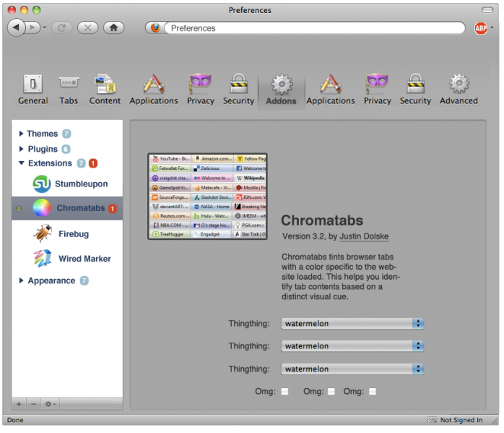504x433 pixels.
Task: Expand the Themes tree section
Action: pos(21,134)
